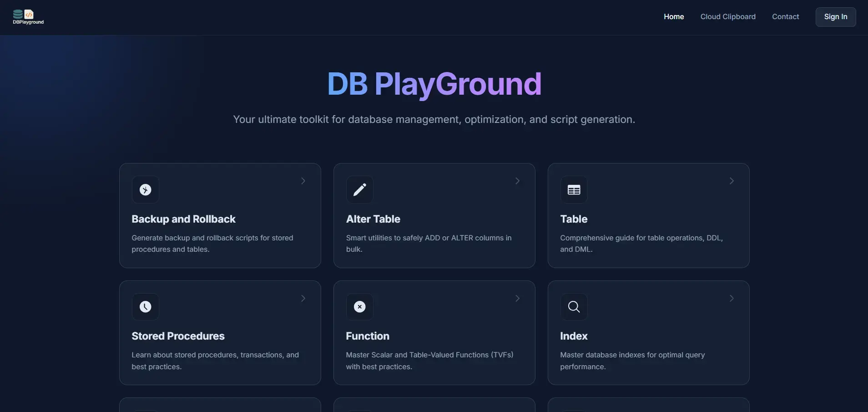Open Table card via its chevron arrow

click(x=732, y=181)
